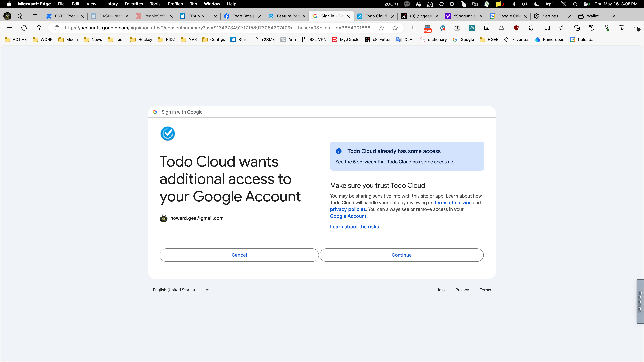View site info via lock icon
The width and height of the screenshot is (644, 362).
(x=57, y=28)
